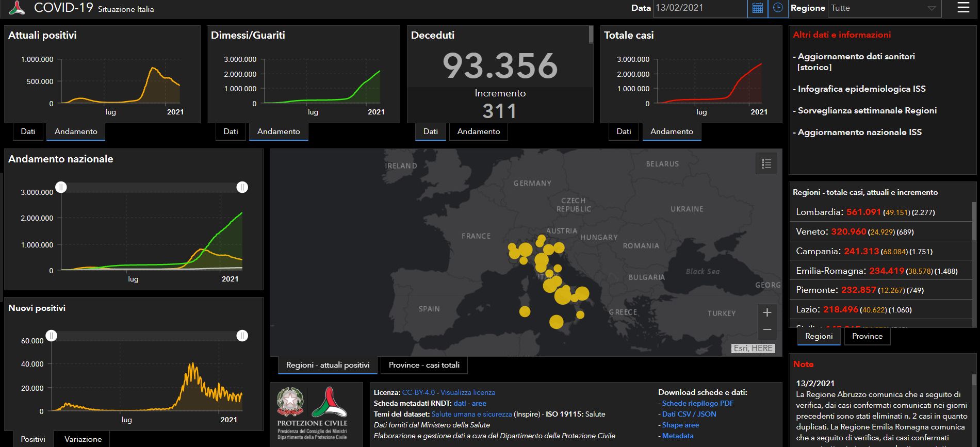Select Province - casi totali map tab
The image size is (980, 447).
pos(424,365)
